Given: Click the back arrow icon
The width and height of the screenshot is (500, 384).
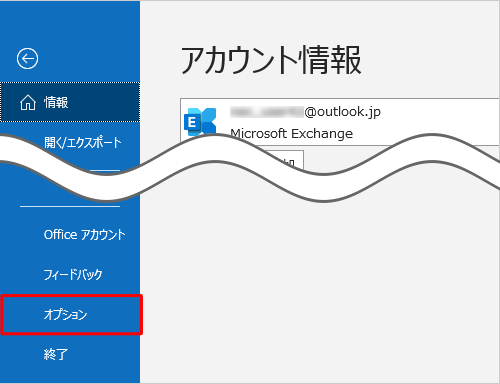Looking at the screenshot, I should coord(27,59).
